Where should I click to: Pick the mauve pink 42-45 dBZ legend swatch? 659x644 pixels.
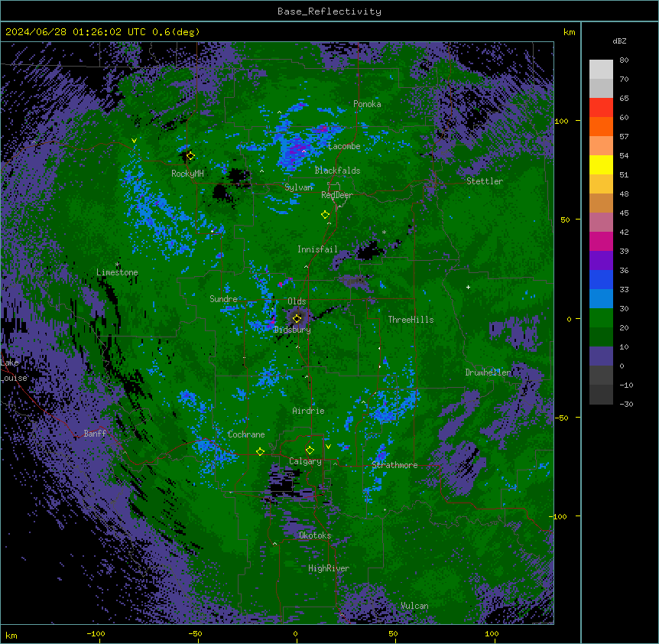[601, 223]
